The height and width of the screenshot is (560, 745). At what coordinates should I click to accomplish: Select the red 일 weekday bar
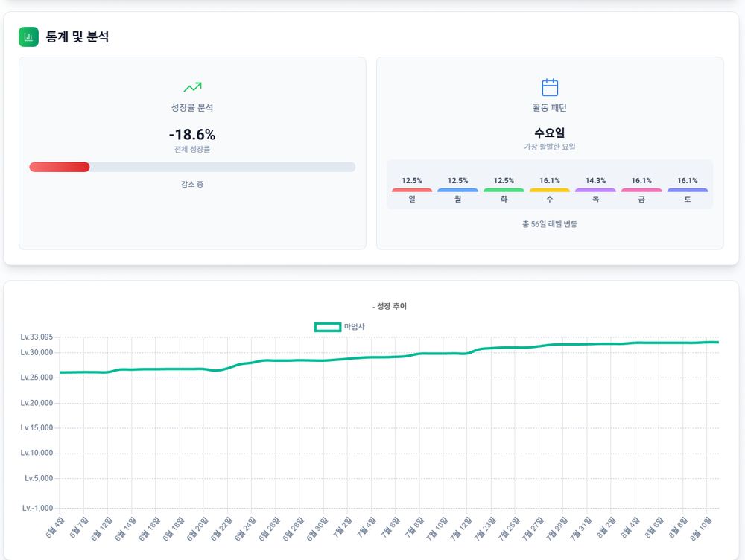(x=412, y=191)
